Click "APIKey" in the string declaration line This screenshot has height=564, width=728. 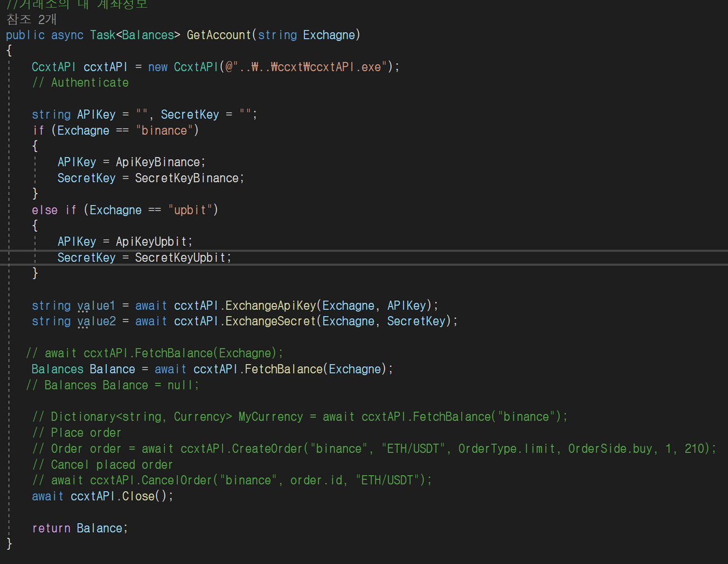pos(96,115)
